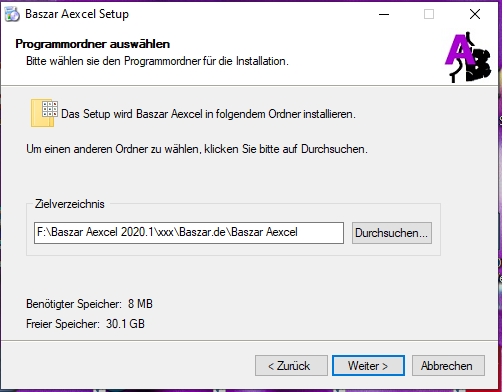Click the end of the F:\Baszar Aexcel path text
This screenshot has height=392, width=502.
pyautogui.click(x=297, y=232)
